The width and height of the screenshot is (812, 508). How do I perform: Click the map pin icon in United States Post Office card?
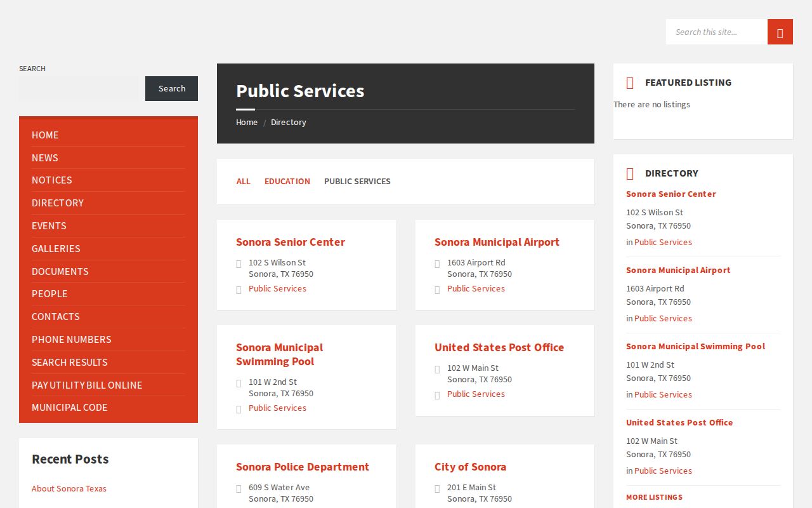437,369
